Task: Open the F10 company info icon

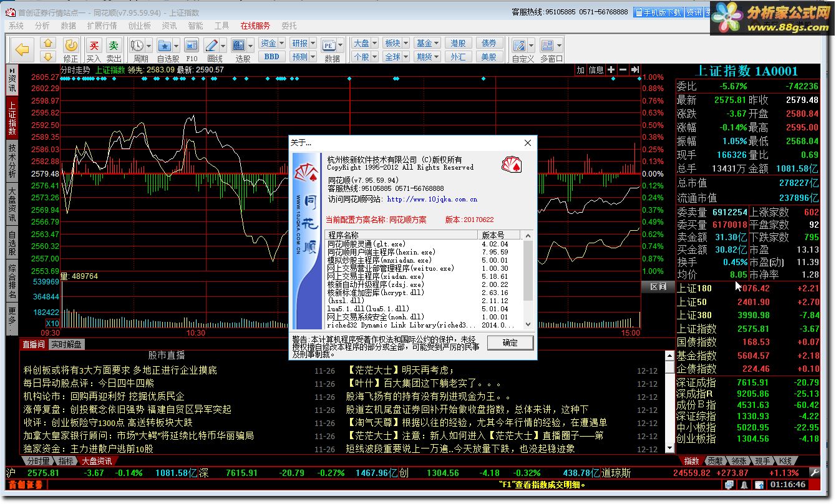Action: 192,45
